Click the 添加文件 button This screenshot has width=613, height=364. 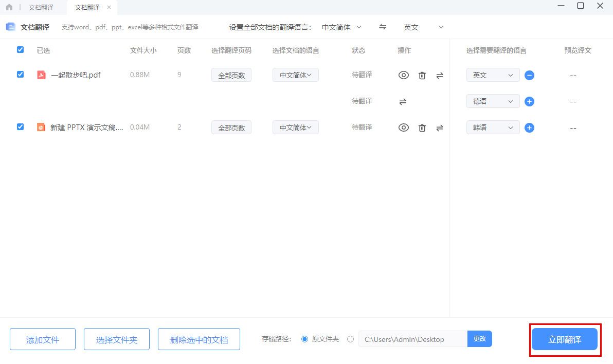click(x=43, y=339)
